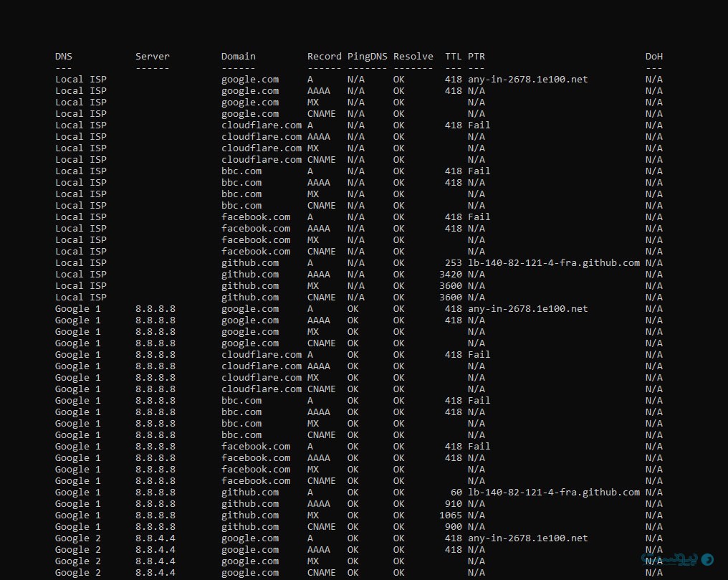Select the TTL value 253
728x580 pixels.
point(453,263)
